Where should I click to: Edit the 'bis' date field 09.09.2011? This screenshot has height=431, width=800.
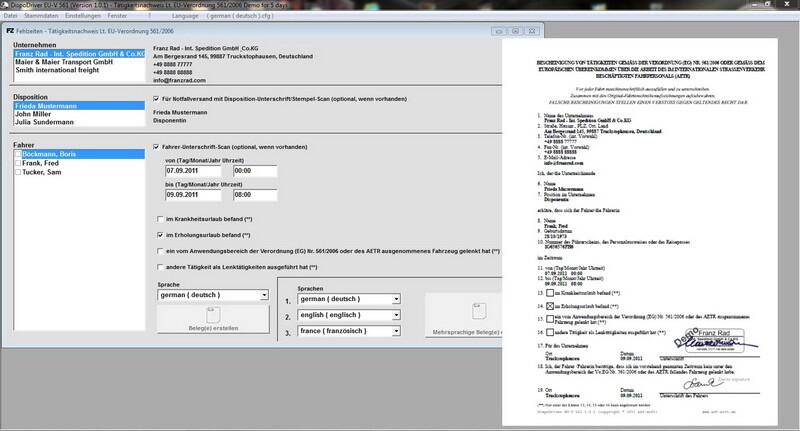click(193, 195)
